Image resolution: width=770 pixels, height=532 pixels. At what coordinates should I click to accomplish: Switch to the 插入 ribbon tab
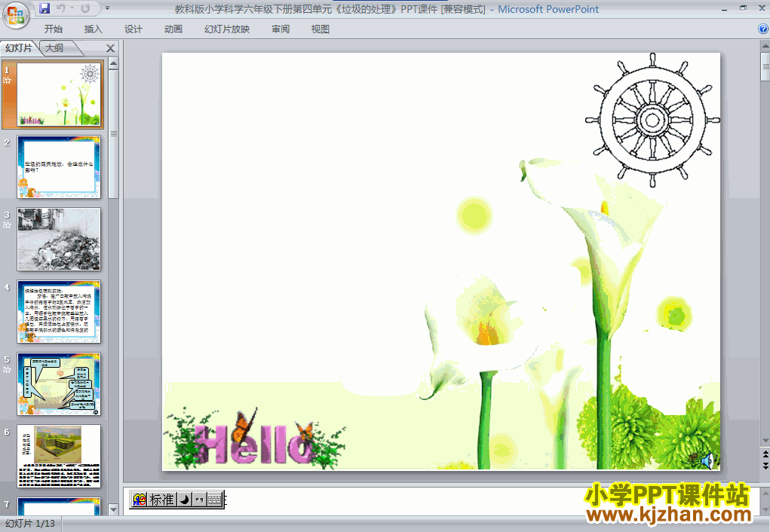pyautogui.click(x=94, y=29)
